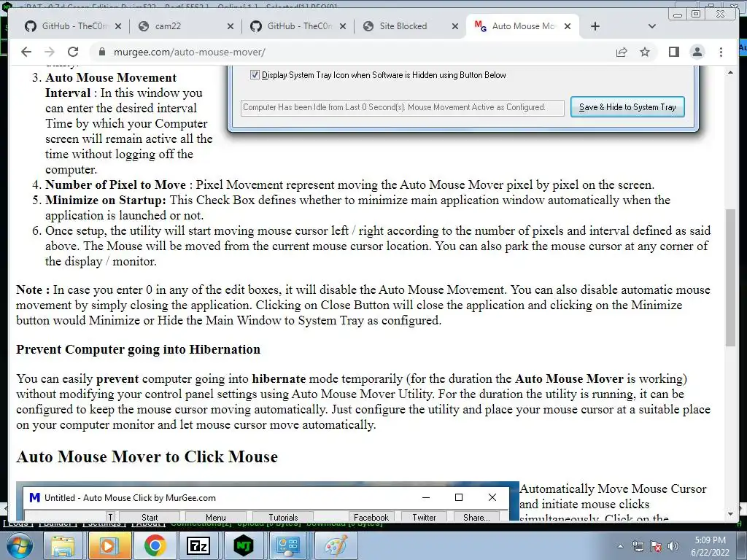Click Tutorials in Auto Mouse Click image
The height and width of the screenshot is (560, 747).
coord(283,517)
